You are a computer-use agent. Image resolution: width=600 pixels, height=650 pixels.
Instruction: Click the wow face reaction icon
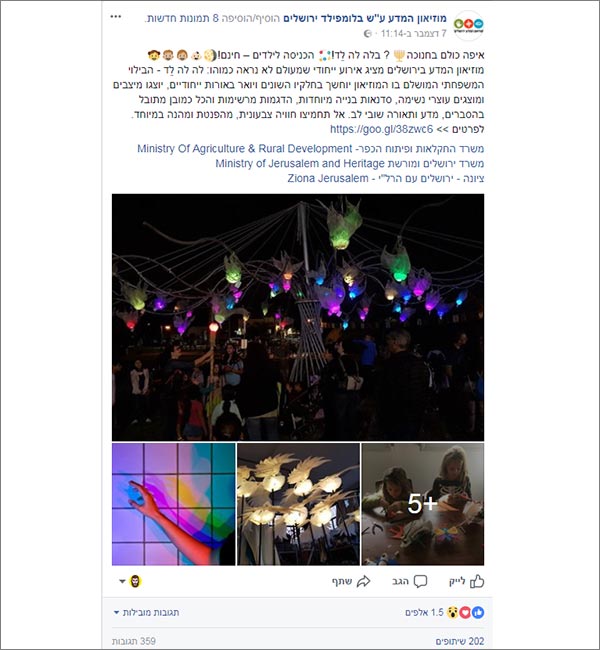[x=453, y=612]
